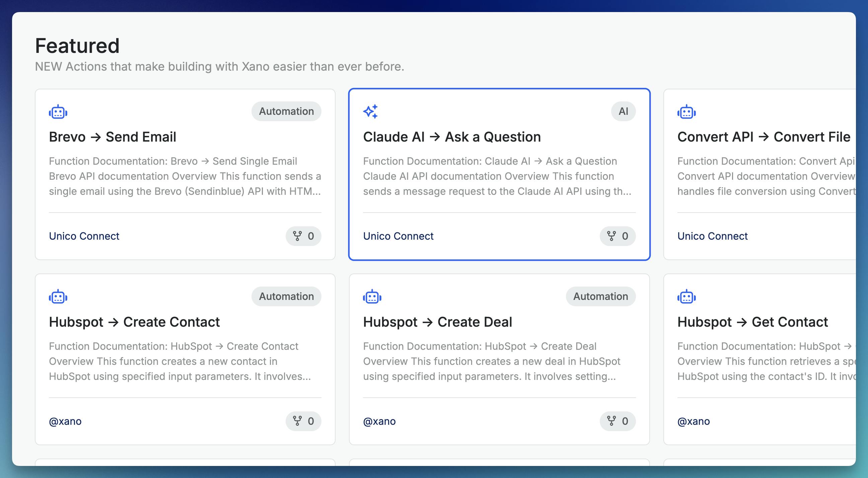This screenshot has height=478, width=868.
Task: Open the Hubspot → Get Contact title
Action: coord(752,322)
